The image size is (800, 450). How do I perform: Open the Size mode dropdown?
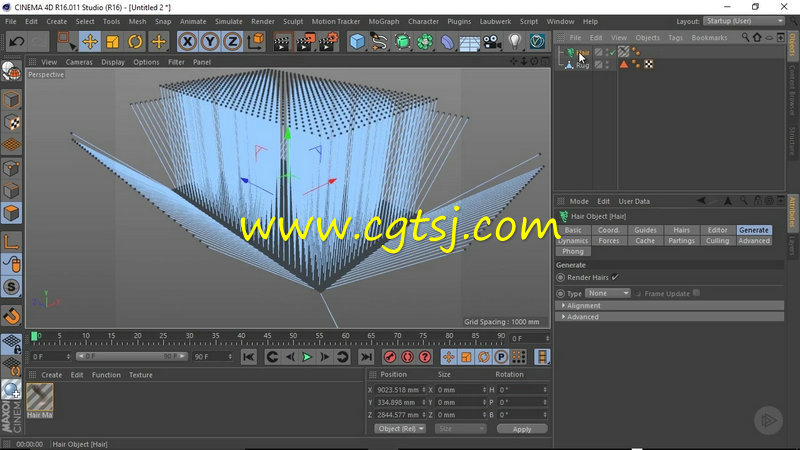460,429
